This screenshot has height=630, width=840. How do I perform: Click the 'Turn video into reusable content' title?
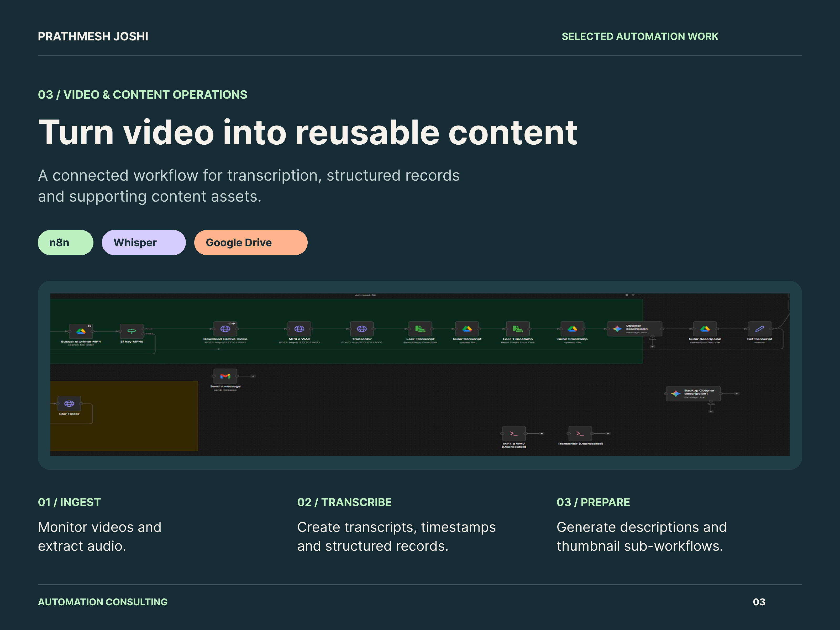308,133
